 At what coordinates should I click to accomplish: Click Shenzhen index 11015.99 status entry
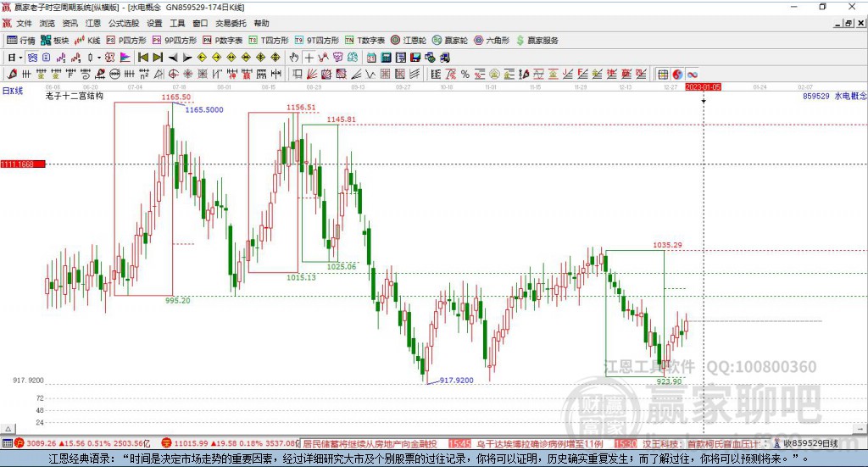(231, 443)
